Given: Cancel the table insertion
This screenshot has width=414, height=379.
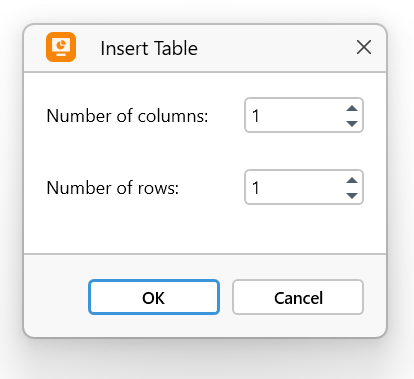Looking at the screenshot, I should point(298,297).
